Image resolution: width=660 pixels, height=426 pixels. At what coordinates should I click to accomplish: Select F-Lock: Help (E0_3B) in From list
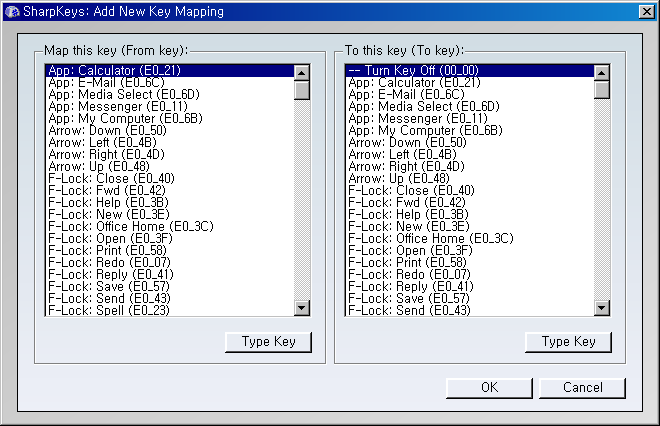pyautogui.click(x=169, y=202)
